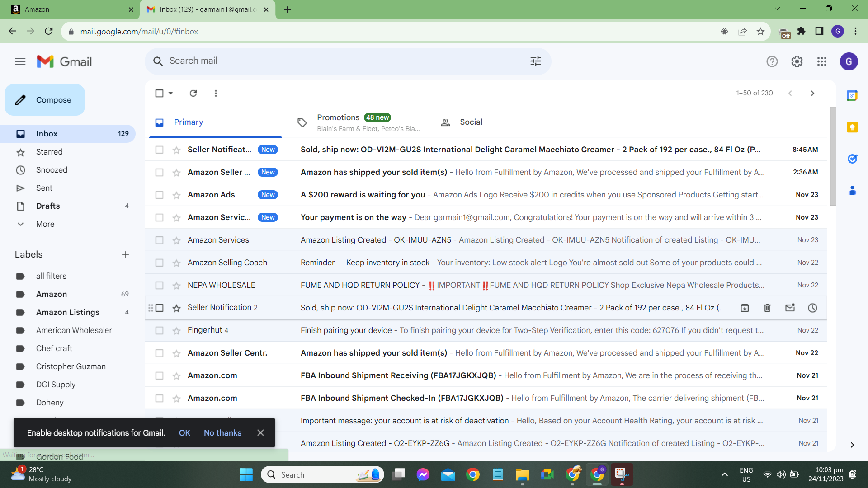
Task: Click OK to enable desktop notifications
Action: coord(184,433)
